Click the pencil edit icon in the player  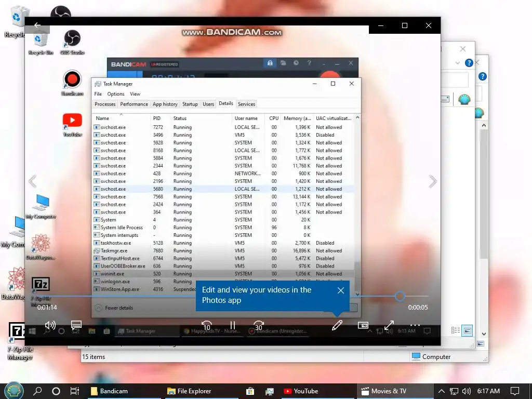tap(337, 325)
